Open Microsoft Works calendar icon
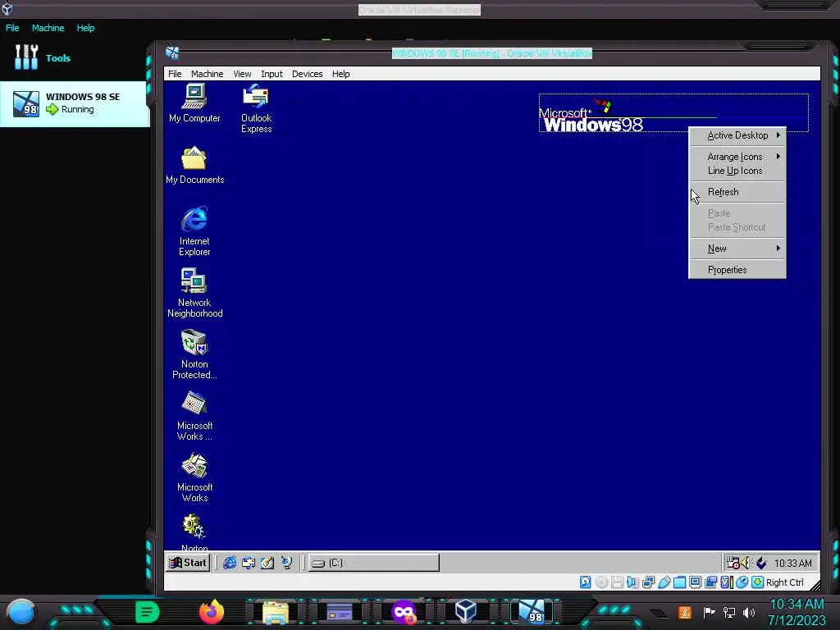The image size is (840, 630). 194,416
